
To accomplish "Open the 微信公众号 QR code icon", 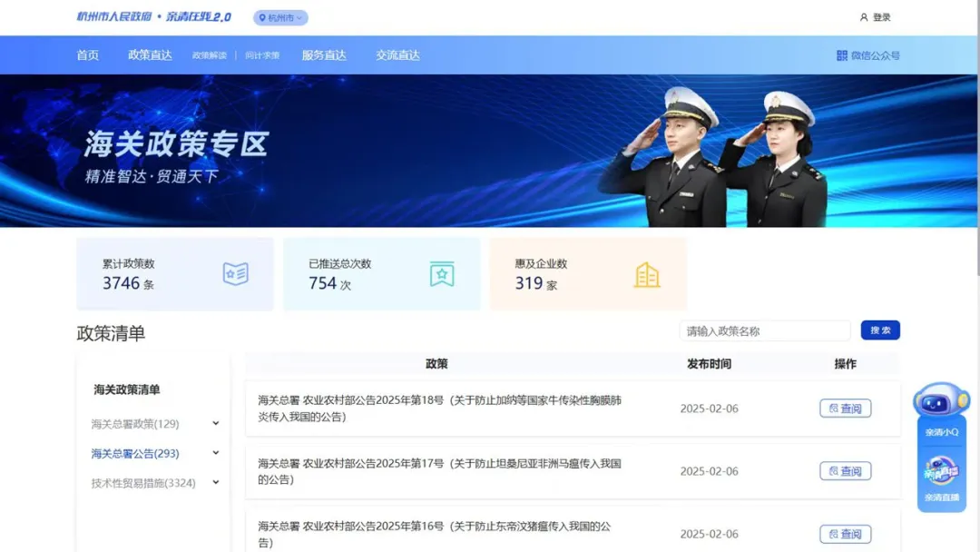I will 841,54.
